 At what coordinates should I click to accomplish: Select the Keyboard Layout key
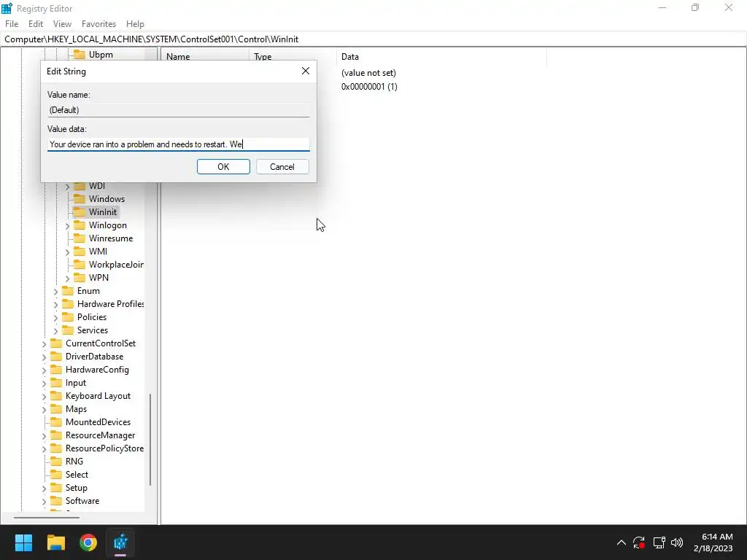(98, 396)
